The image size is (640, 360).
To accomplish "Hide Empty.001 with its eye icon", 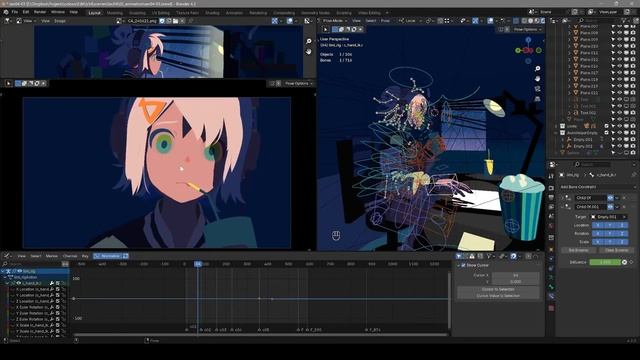I will 620,140.
